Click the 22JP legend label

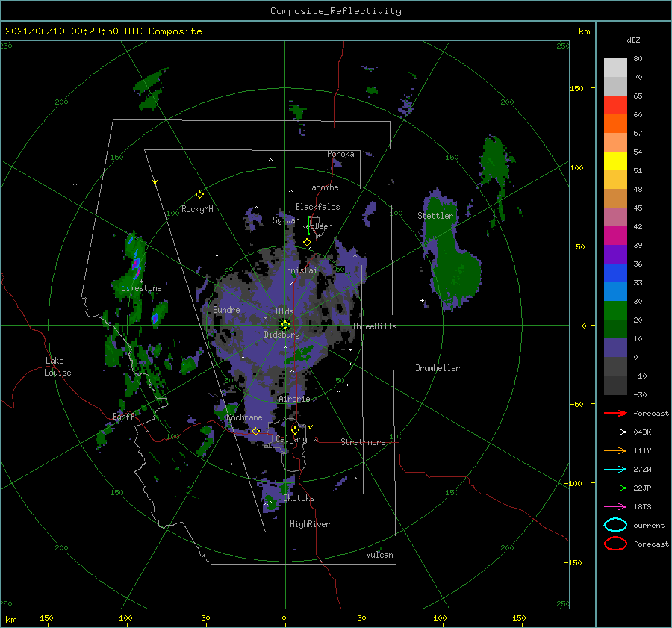[x=642, y=488]
